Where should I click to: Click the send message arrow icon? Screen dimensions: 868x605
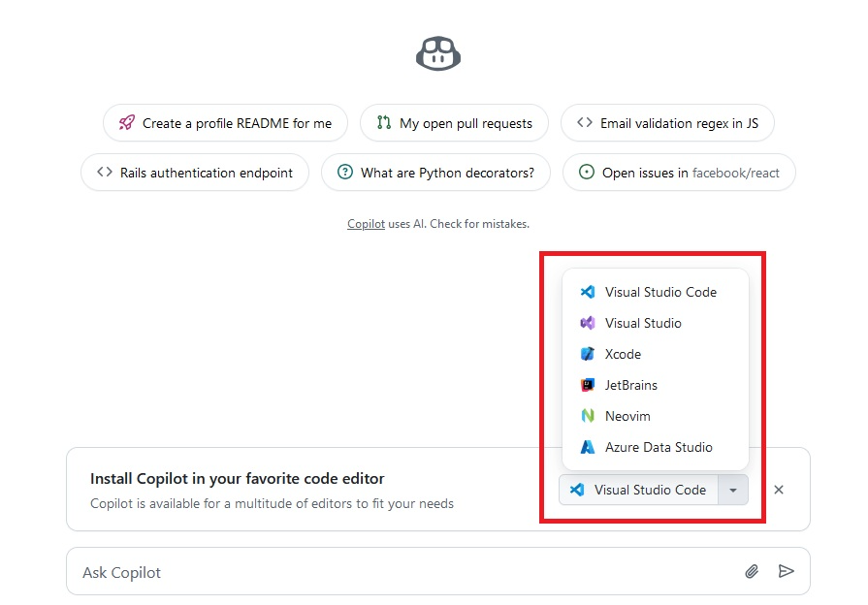point(787,572)
